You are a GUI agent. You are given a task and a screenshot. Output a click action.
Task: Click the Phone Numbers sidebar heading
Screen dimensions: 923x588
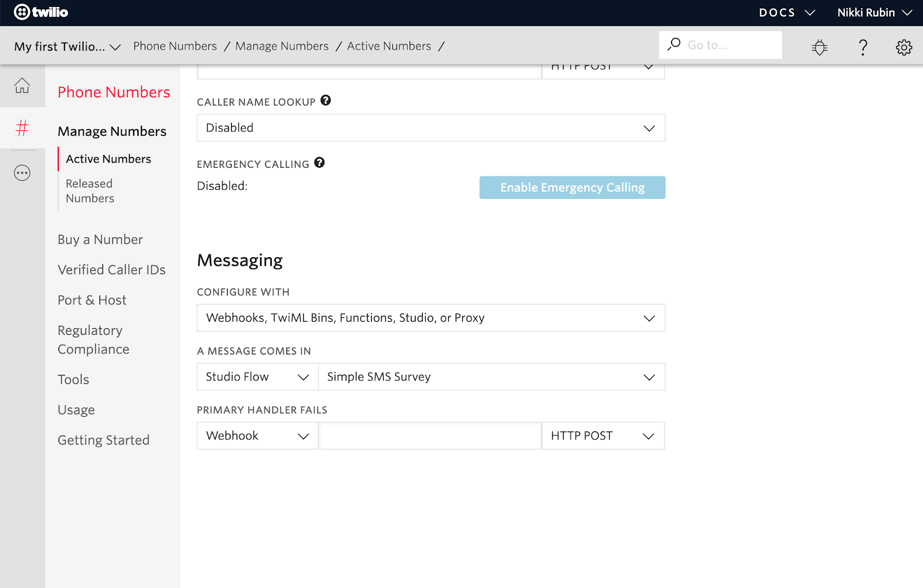(114, 92)
